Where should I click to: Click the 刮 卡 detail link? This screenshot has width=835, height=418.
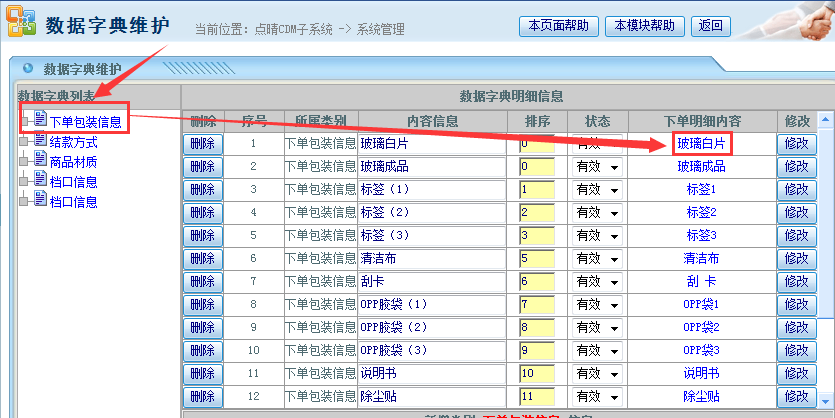coord(701,282)
